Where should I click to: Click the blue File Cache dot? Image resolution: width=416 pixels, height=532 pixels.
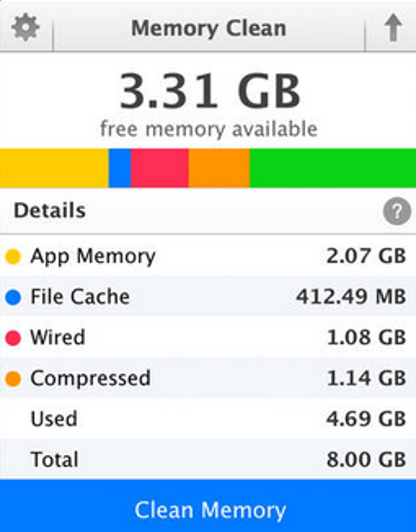click(x=13, y=297)
